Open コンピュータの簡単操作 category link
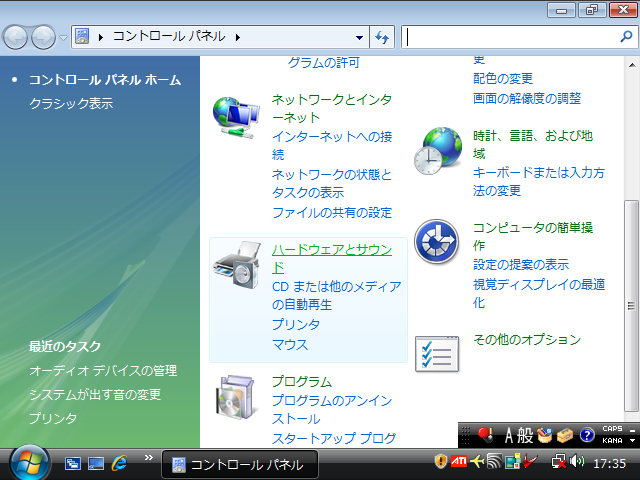This screenshot has height=480, width=640. pos(533,236)
